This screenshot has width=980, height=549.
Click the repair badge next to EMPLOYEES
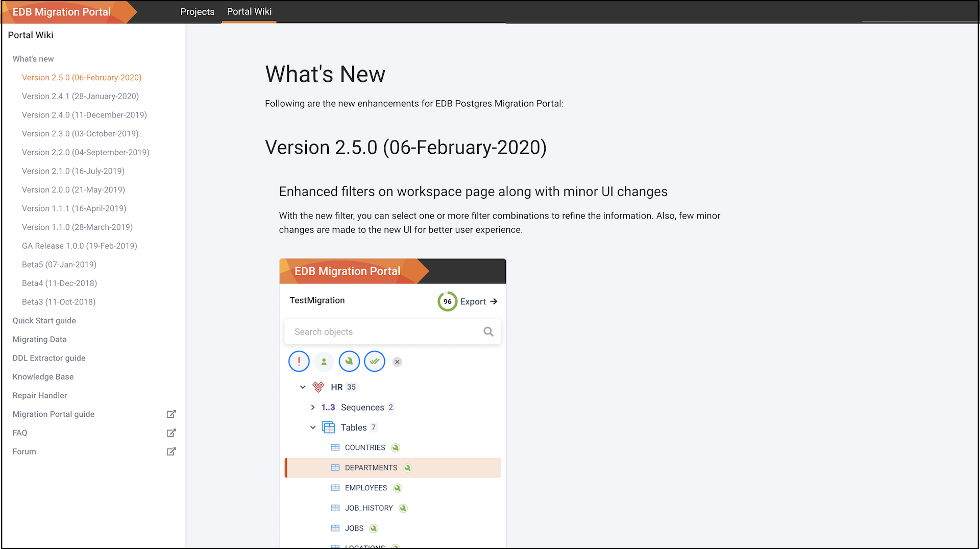point(398,488)
